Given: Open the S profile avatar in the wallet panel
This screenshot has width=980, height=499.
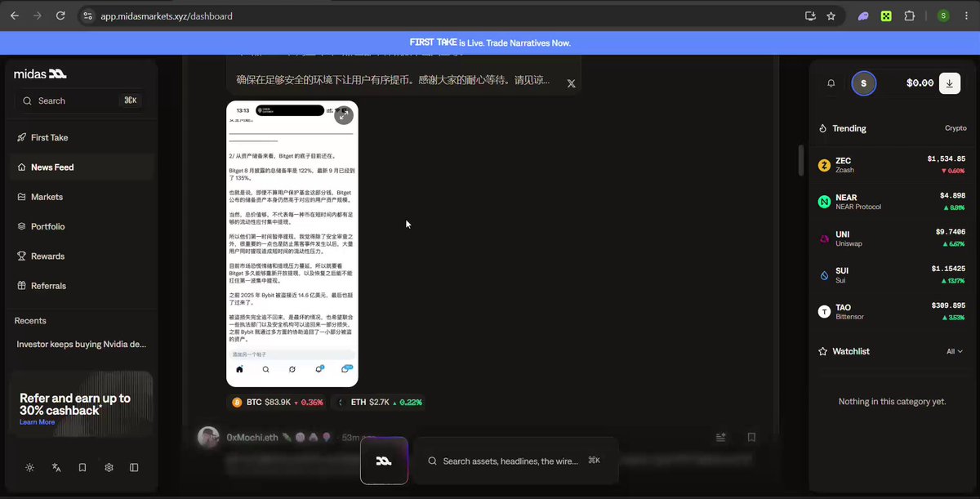Looking at the screenshot, I should click(x=864, y=83).
